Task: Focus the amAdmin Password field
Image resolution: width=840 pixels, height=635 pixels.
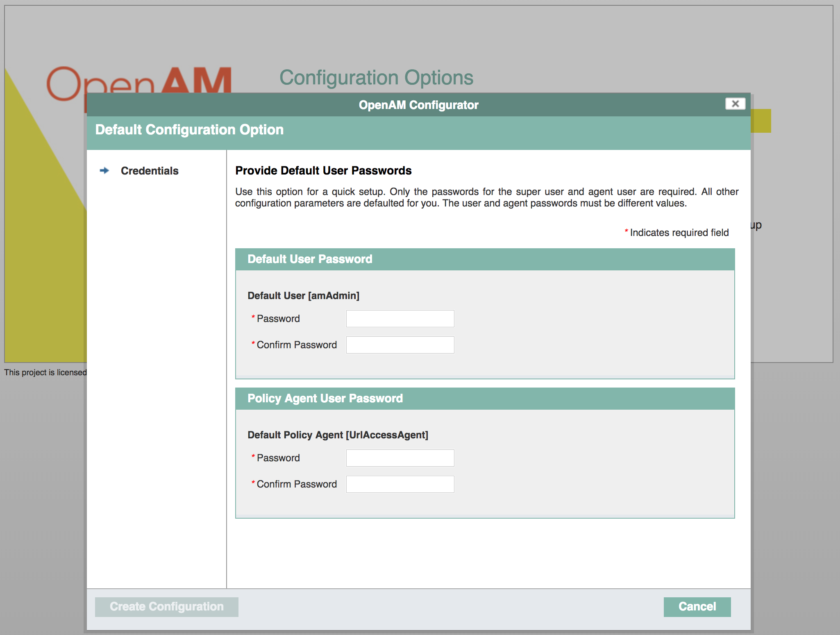Action: (x=400, y=319)
